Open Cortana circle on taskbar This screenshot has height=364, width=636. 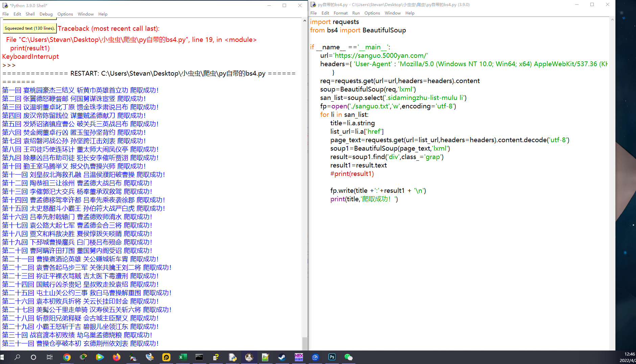coord(33,357)
